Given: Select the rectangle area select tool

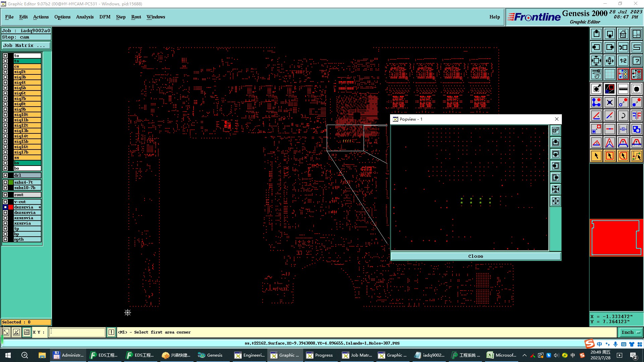Looking at the screenshot, I should (609, 156).
